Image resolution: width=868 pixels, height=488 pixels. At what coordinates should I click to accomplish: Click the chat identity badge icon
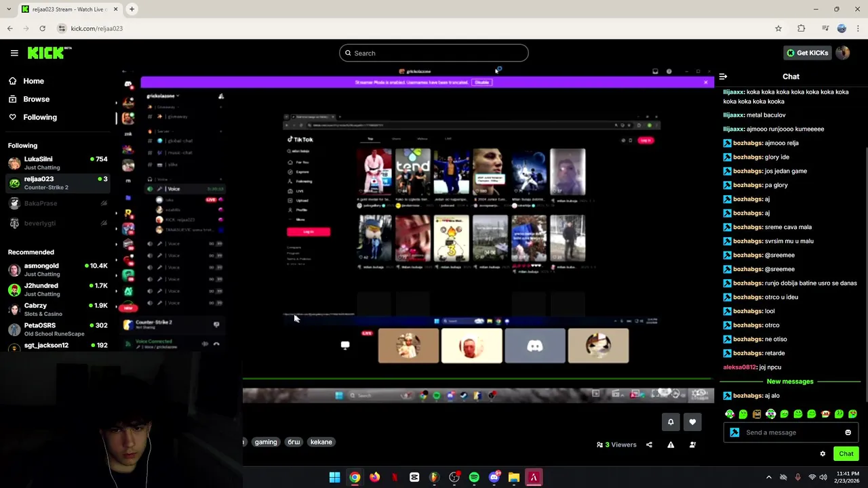734,432
